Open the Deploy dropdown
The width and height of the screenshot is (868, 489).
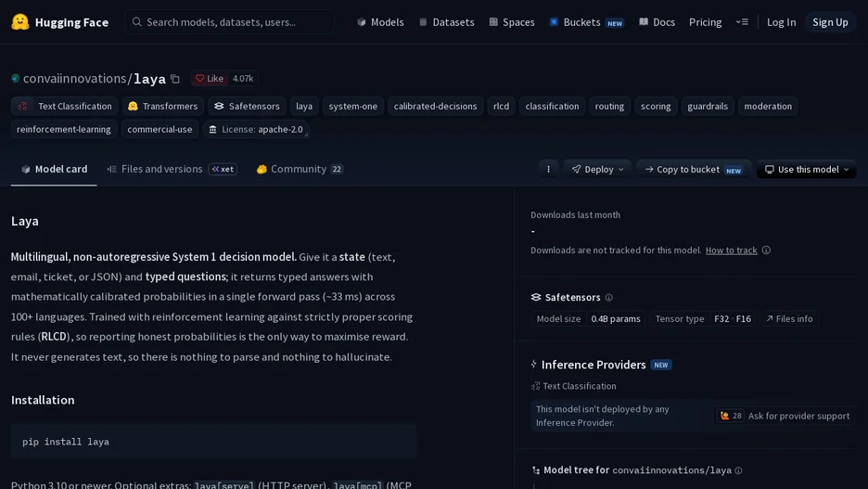[598, 170]
